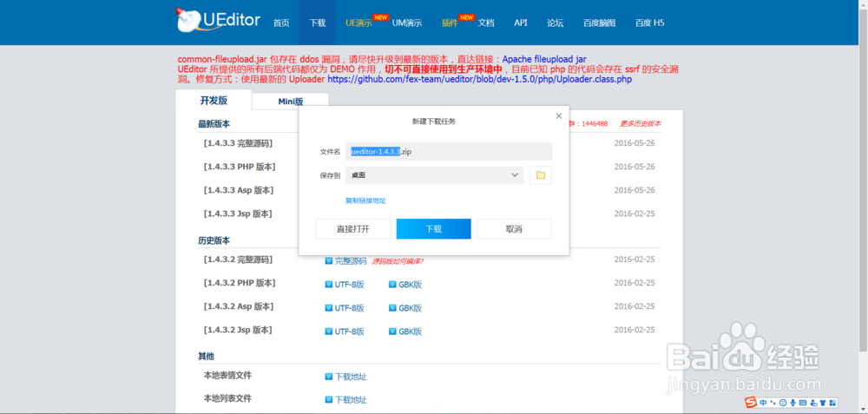
Task: Click the 直接打开 button
Action: coord(353,229)
